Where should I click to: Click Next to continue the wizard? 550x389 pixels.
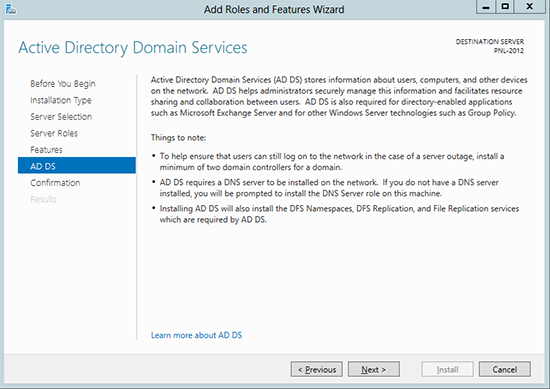[374, 369]
